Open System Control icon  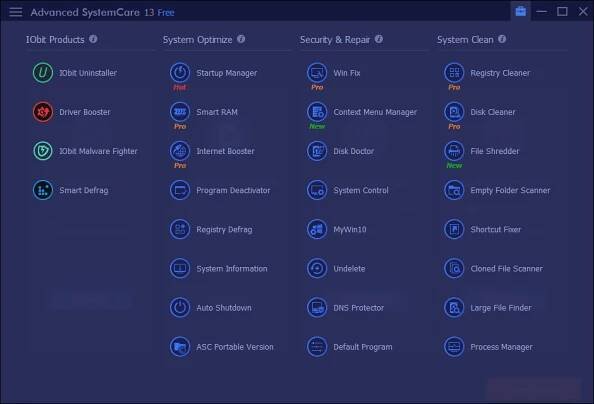pyautogui.click(x=317, y=190)
